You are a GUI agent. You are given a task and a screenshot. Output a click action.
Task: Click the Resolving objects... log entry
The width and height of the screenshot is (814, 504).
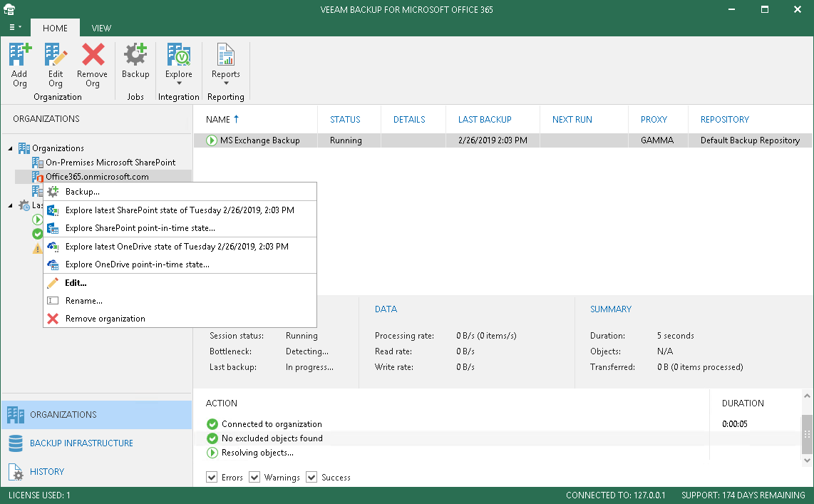[257, 453]
